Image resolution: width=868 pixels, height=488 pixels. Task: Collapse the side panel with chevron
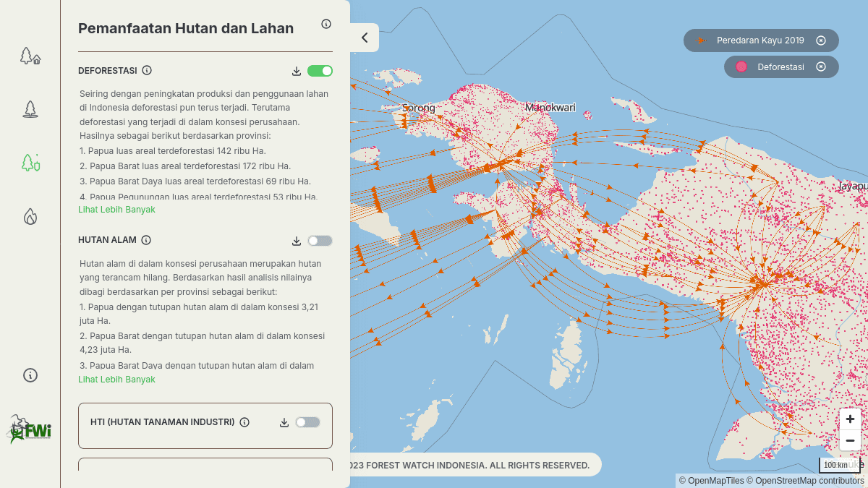click(x=365, y=38)
